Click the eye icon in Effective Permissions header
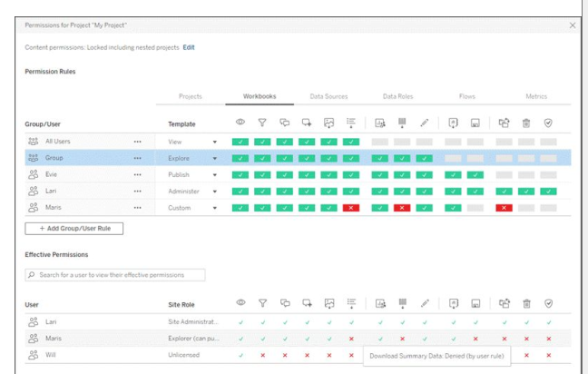 click(240, 302)
